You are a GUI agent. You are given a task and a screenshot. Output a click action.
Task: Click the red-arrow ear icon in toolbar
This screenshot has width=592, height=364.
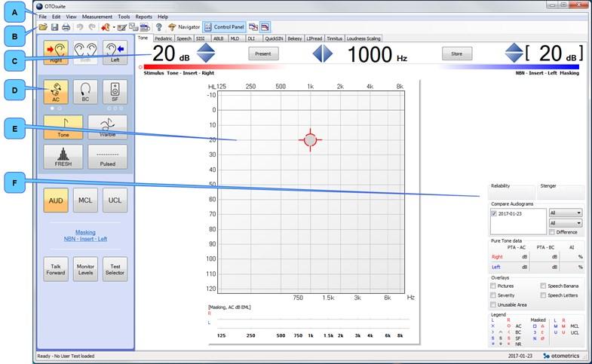tap(106, 27)
